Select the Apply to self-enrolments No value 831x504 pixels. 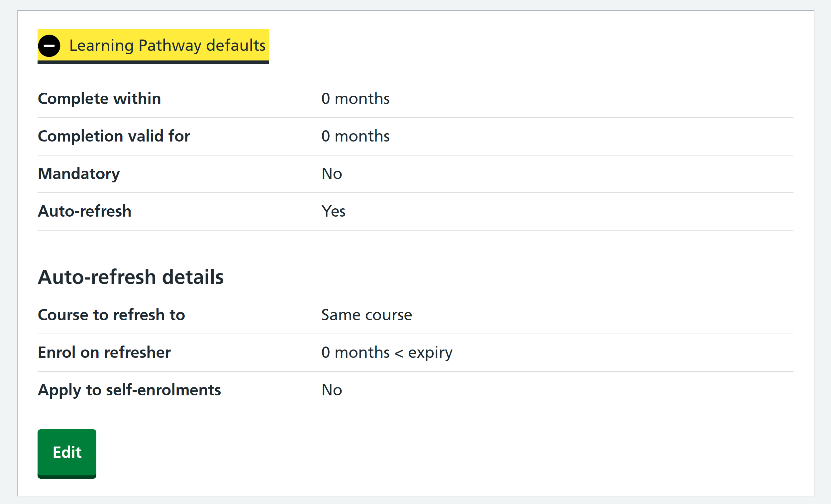[x=332, y=390]
